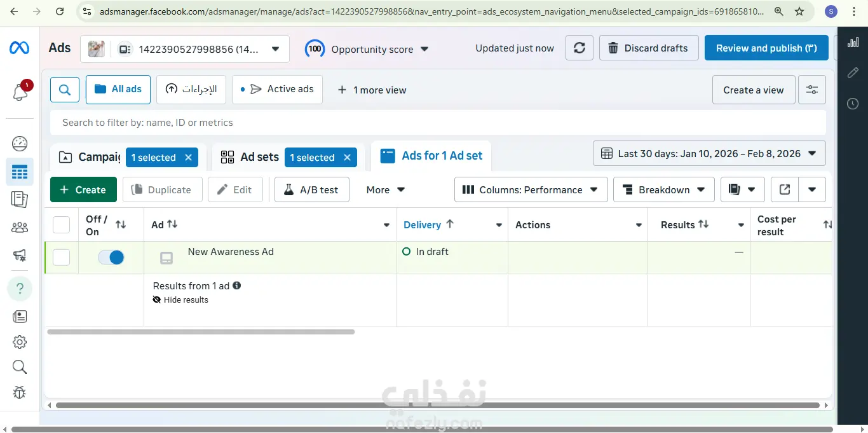Open the history clock icon in right panel

pyautogui.click(x=853, y=104)
